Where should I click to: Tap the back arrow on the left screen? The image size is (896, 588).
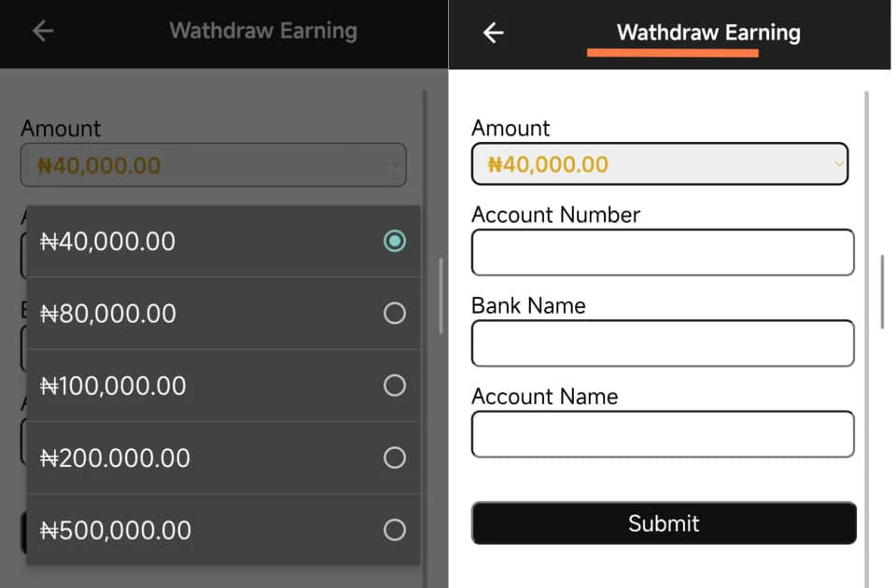pos(41,31)
